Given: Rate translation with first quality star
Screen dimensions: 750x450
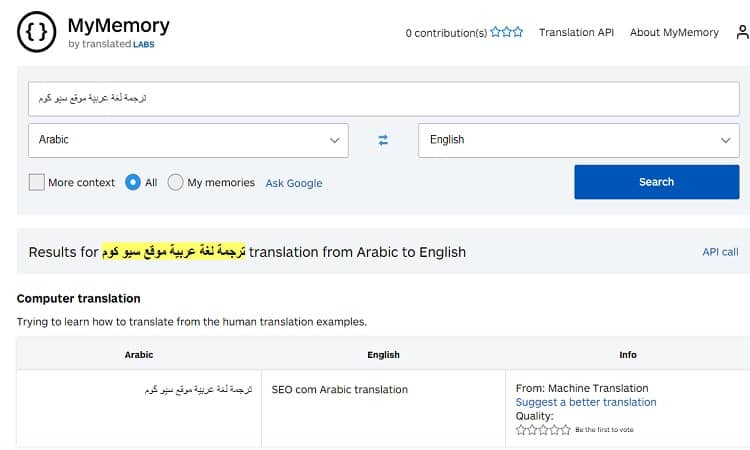Looking at the screenshot, I should (521, 430).
